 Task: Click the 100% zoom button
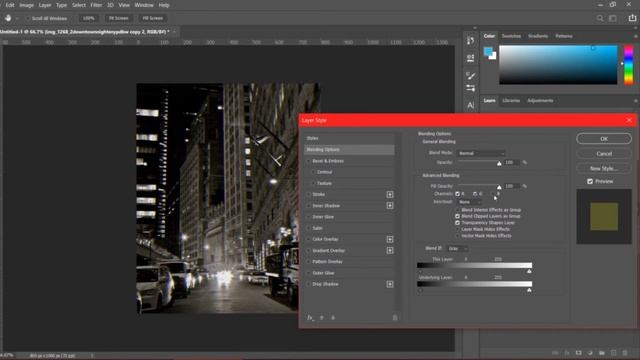pyautogui.click(x=89, y=18)
